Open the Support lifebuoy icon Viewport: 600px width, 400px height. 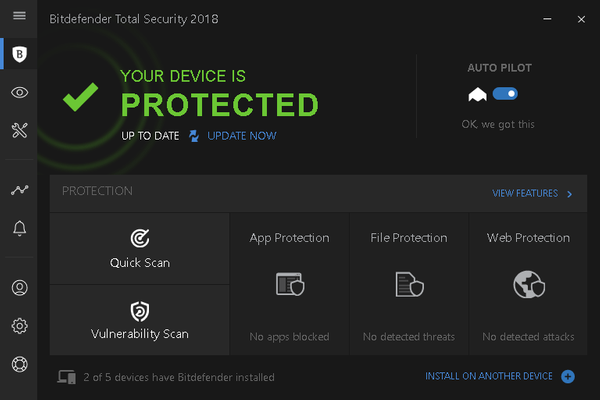pyautogui.click(x=19, y=364)
